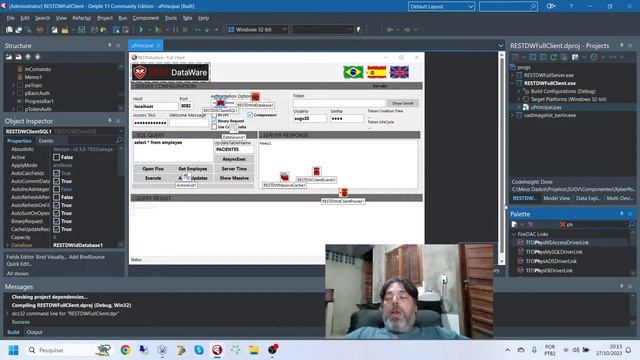Click Projects panel refresh icon
This screenshot has width=640, height=360.
click(x=553, y=57)
